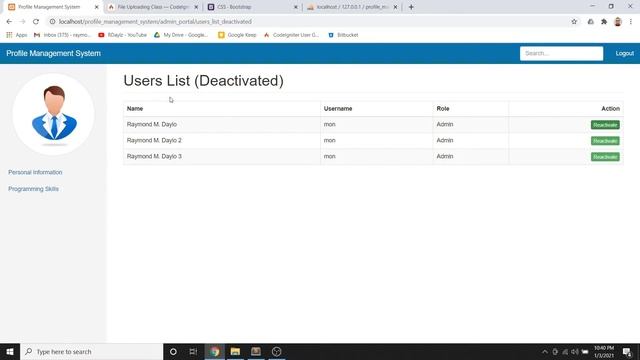Open the Programming Skills sidebar link
Screen dimensions: 640x360
[x=33, y=189]
